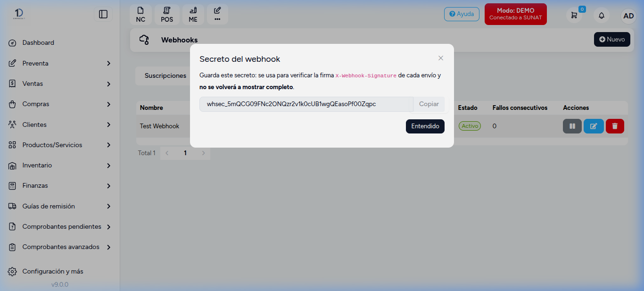Click the company logo
Screen dimensions: 644x291
tap(19, 14)
